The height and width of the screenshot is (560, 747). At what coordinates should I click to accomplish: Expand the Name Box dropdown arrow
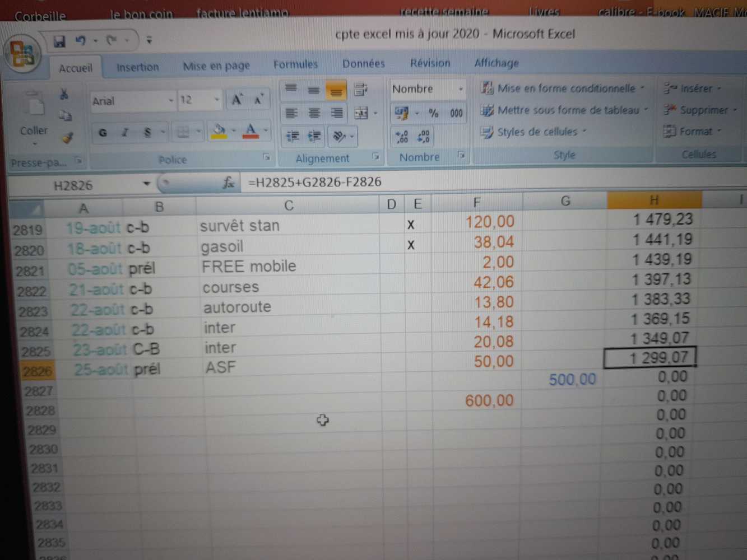coord(146,184)
